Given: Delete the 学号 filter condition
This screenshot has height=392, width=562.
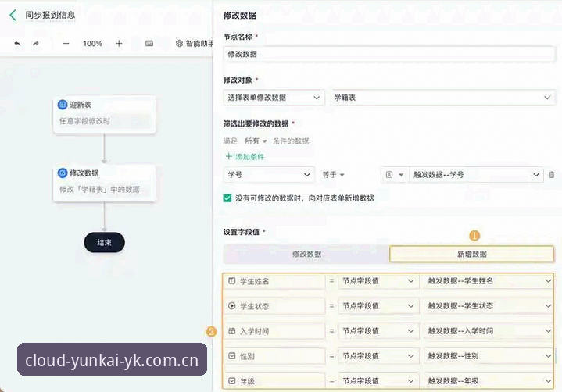Looking at the screenshot, I should click(552, 175).
